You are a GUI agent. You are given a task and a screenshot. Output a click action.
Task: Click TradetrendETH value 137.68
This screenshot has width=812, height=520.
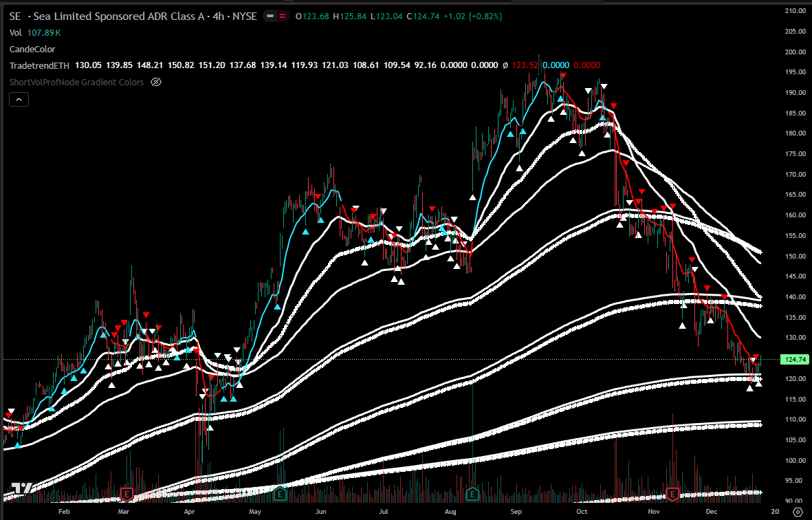tap(242, 65)
